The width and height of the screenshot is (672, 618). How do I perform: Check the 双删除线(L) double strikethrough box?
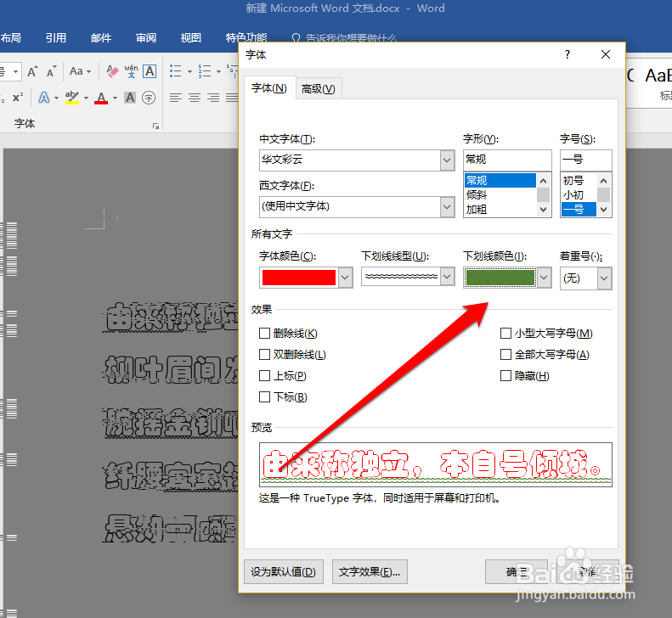click(x=265, y=355)
